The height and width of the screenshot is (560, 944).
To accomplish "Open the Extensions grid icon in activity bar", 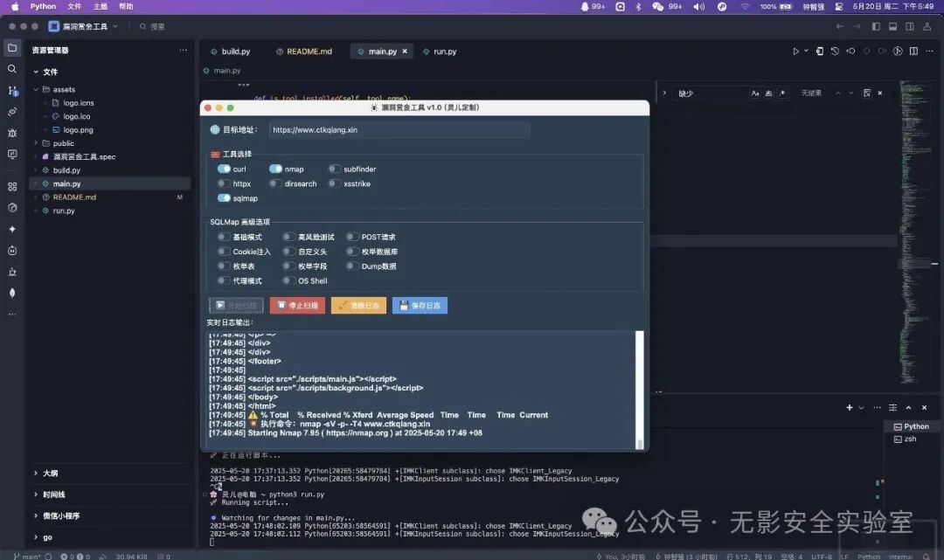I will [12, 186].
